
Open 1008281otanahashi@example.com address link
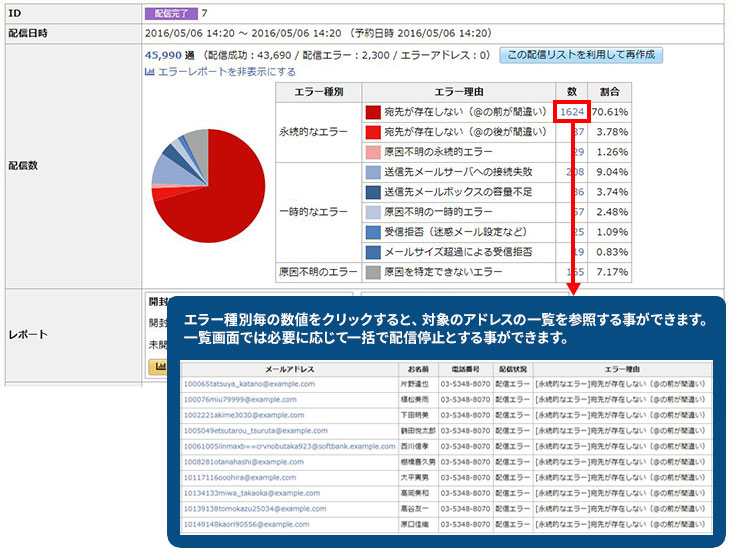tap(244, 462)
